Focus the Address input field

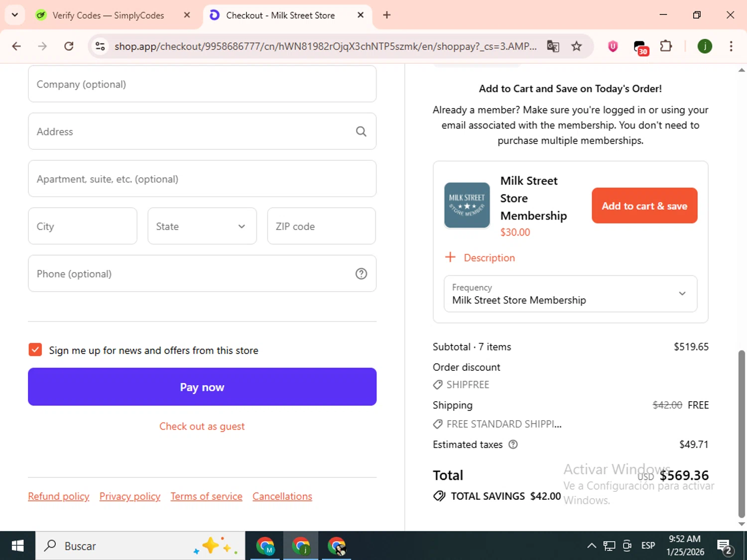tap(202, 131)
